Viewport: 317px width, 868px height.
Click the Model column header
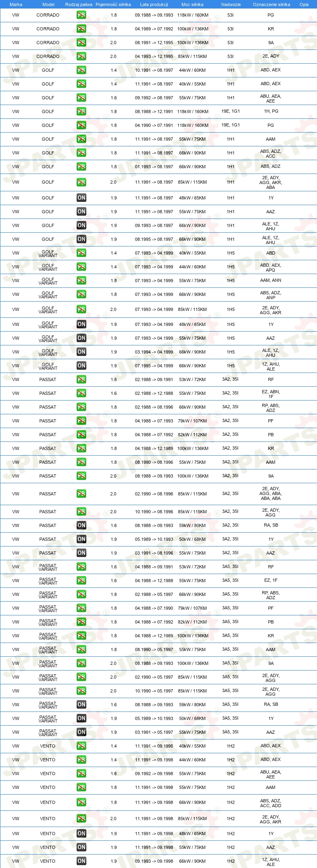[x=48, y=4]
